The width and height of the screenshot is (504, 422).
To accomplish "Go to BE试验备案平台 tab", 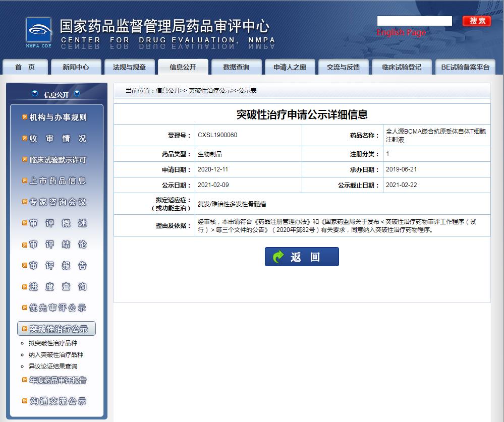I will pyautogui.click(x=465, y=67).
